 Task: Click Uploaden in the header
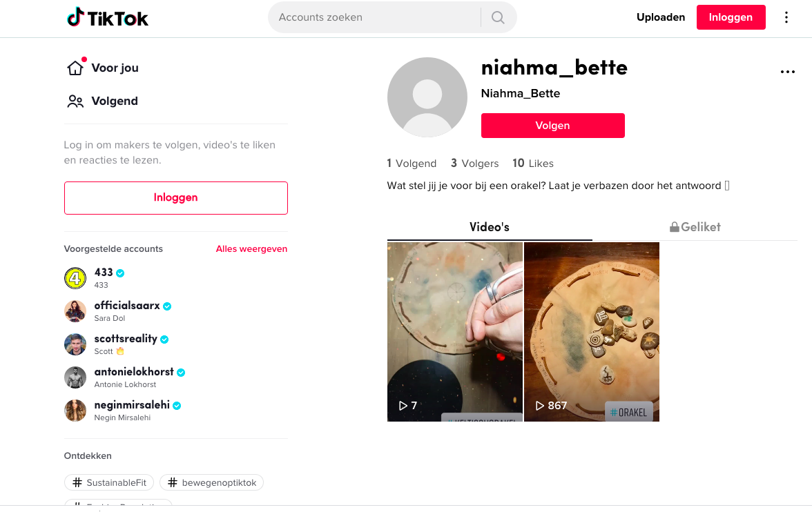(661, 17)
